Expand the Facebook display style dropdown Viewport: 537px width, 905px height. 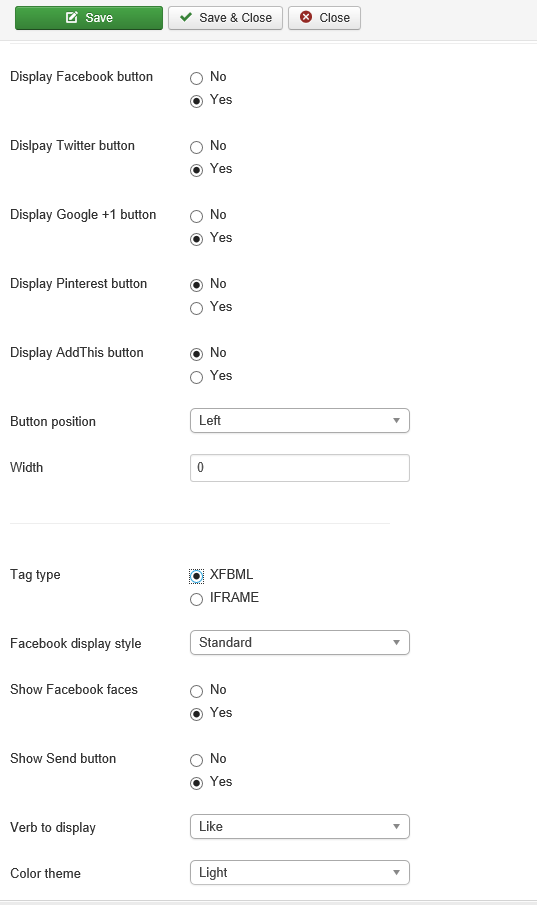(x=300, y=642)
